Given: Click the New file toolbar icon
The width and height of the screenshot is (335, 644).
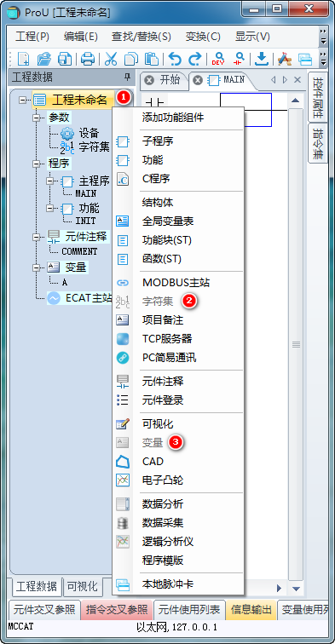Looking at the screenshot, I should [x=23, y=59].
